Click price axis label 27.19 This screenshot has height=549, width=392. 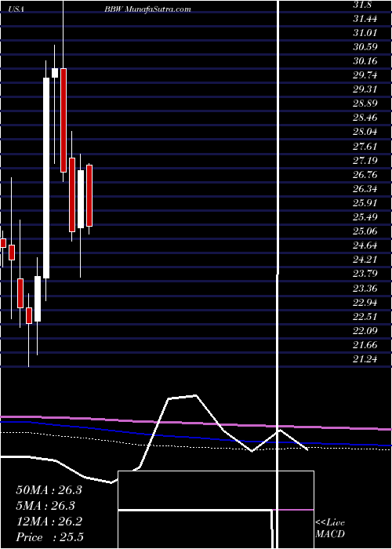(365, 161)
